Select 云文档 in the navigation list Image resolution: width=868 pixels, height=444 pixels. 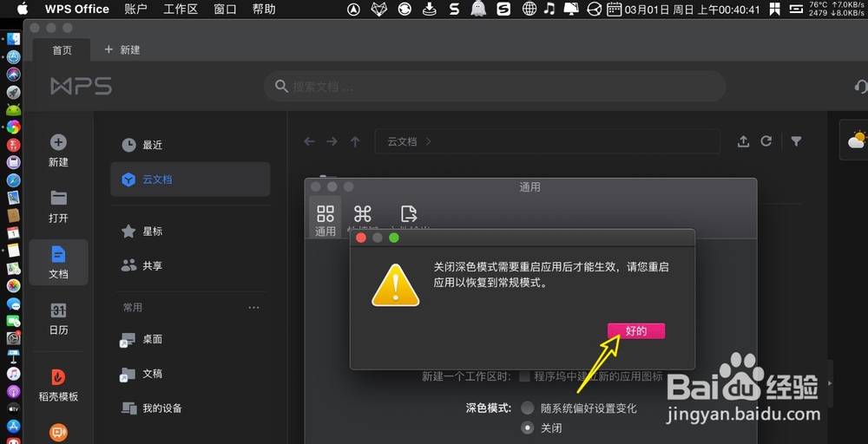pyautogui.click(x=190, y=180)
